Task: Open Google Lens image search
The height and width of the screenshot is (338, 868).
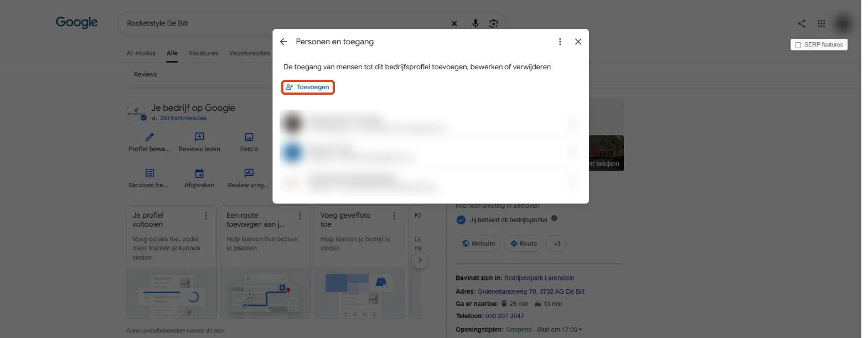Action: (x=494, y=23)
